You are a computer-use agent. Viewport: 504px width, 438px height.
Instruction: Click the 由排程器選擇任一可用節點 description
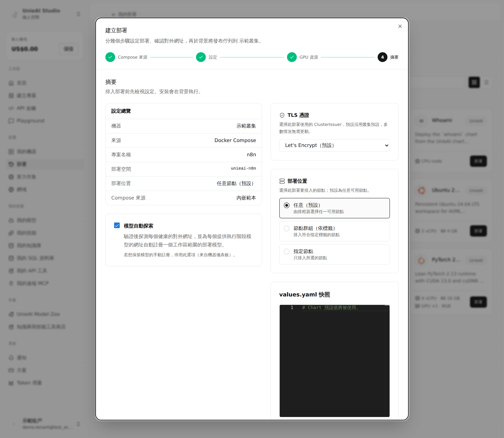[x=318, y=212]
